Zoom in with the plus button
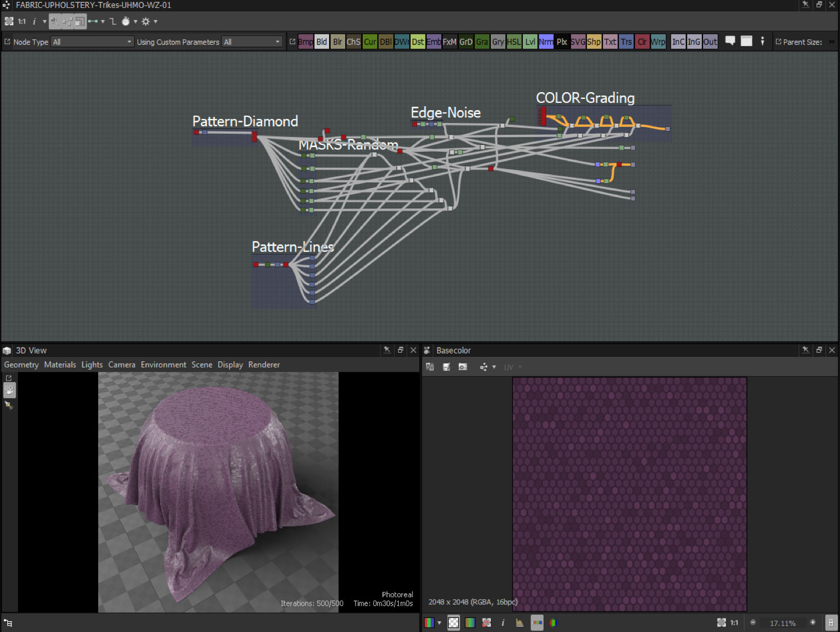840x632 pixels. coord(812,622)
